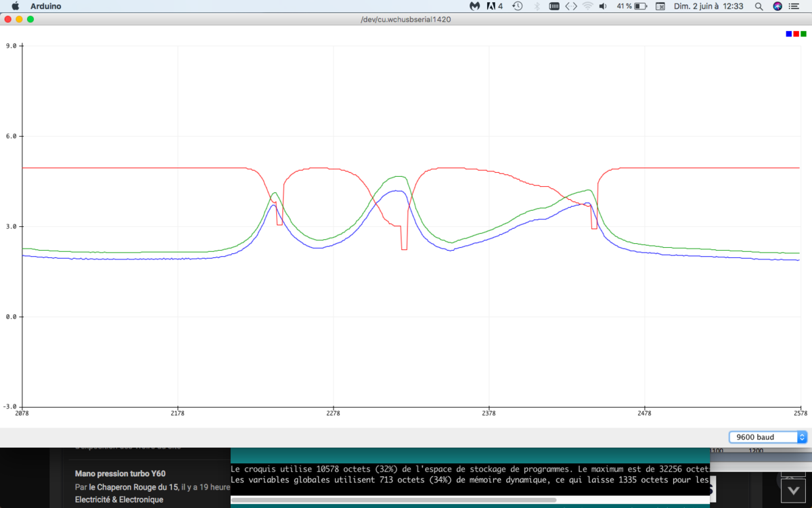The width and height of the screenshot is (812, 508).
Task: Click the green series legend square
Action: click(x=804, y=34)
